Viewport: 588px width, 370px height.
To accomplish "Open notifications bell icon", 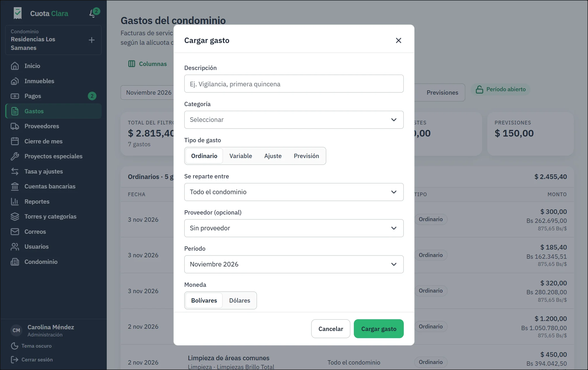I will pyautogui.click(x=93, y=13).
